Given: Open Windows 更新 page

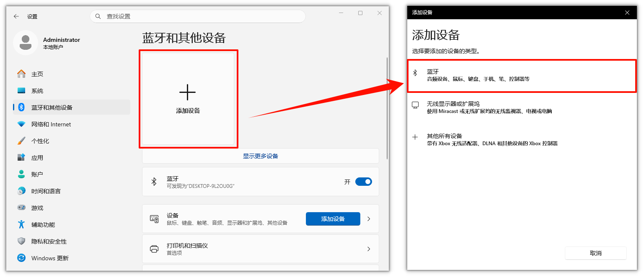Looking at the screenshot, I should click(72, 258).
